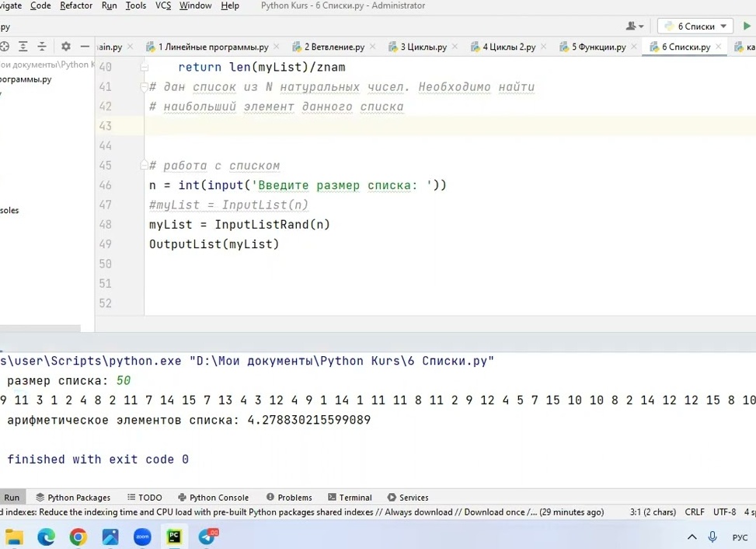Change the CRLF line separator in status bar
This screenshot has height=549, width=756.
coord(695,512)
